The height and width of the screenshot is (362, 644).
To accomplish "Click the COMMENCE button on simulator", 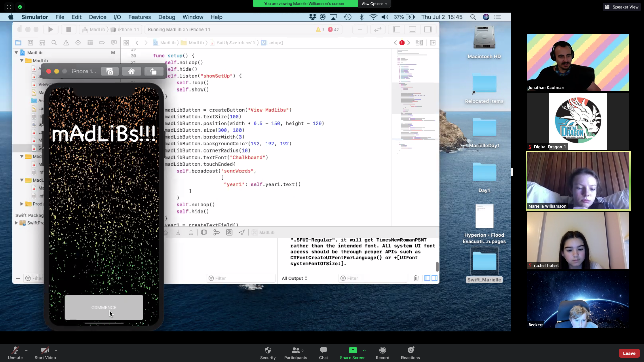I will (104, 307).
